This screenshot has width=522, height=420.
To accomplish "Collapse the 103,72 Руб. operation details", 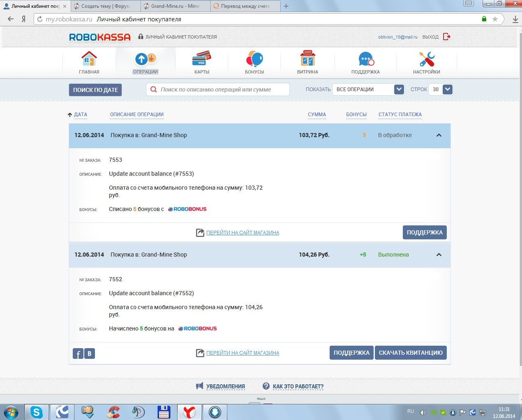I will coord(439,135).
